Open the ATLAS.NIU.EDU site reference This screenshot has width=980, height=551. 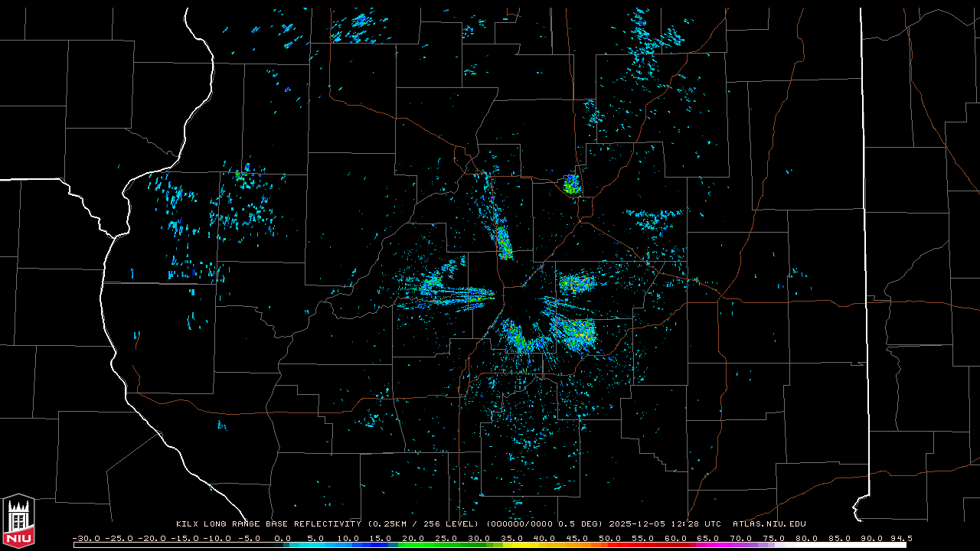click(x=769, y=524)
